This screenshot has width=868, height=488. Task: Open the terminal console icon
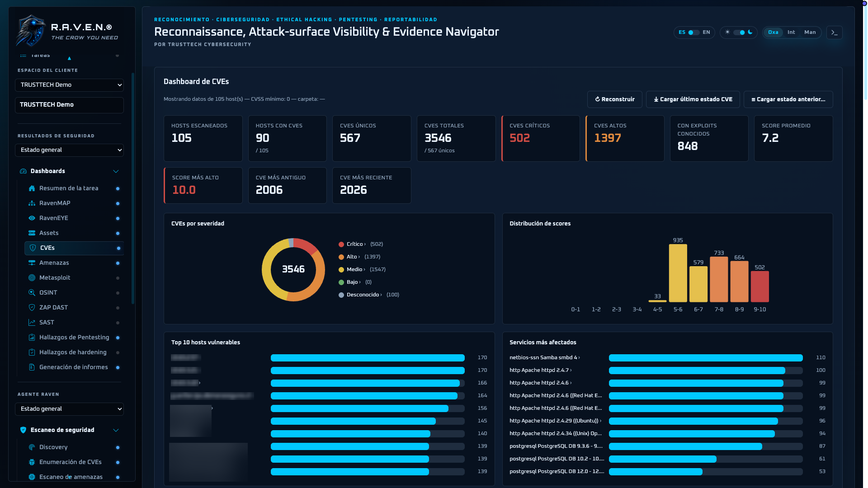click(x=834, y=33)
